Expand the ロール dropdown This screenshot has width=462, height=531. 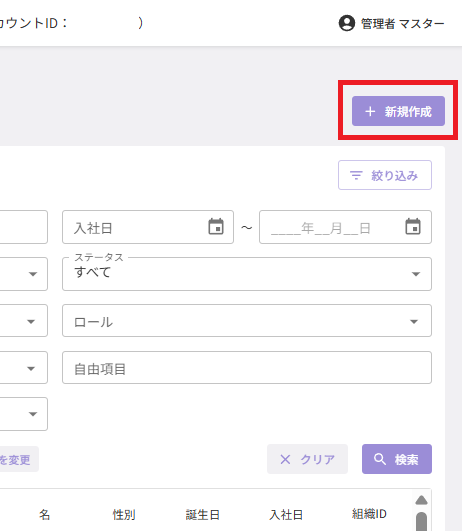247,320
